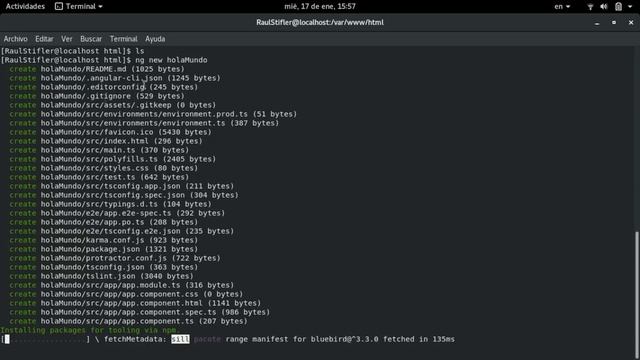Screen dimensions: 640x360
Task: Click the holaMundo/protractor.conf.js line
Action: coord(115,258)
